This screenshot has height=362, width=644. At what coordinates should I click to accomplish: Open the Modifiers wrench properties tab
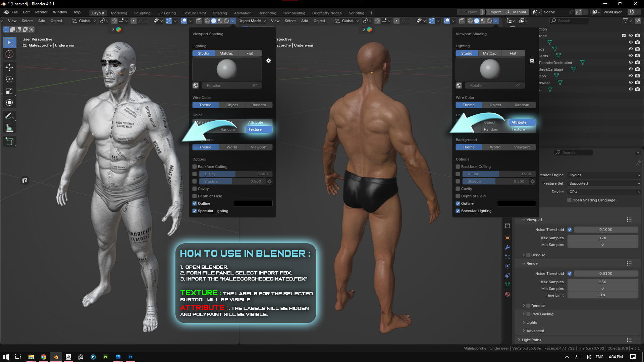tap(507, 247)
